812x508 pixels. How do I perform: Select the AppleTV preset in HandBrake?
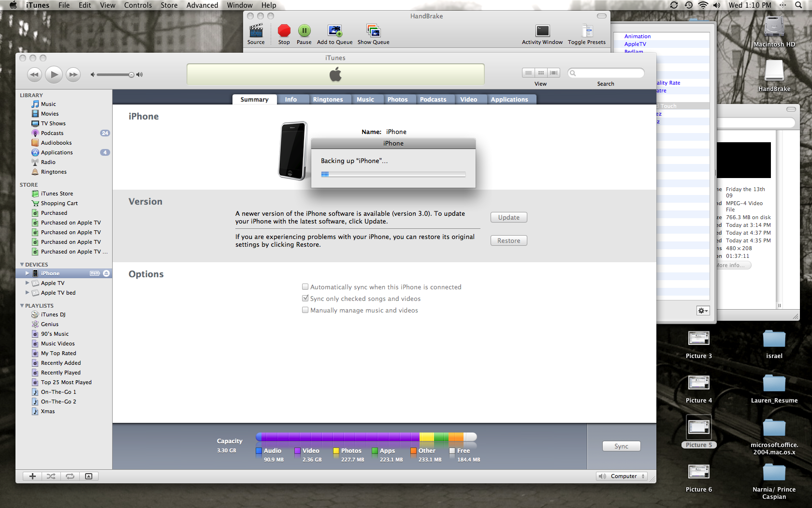point(635,44)
